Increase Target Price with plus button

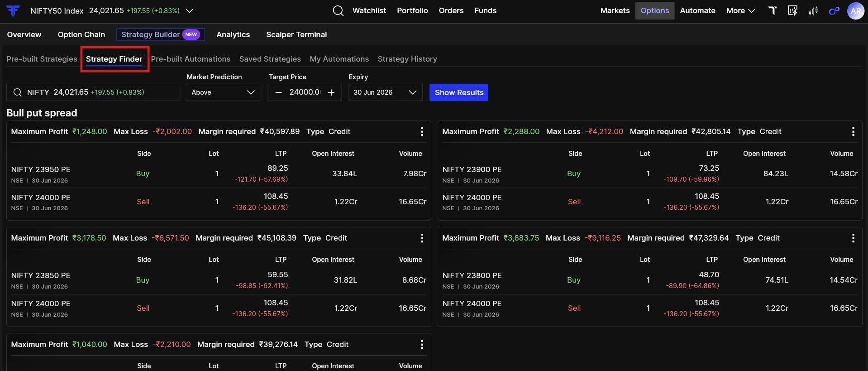coord(331,92)
